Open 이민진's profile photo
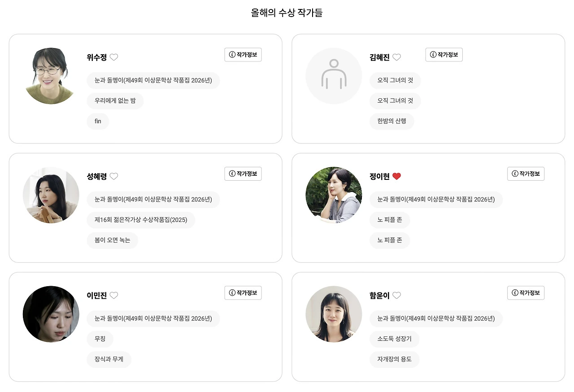 (x=51, y=314)
